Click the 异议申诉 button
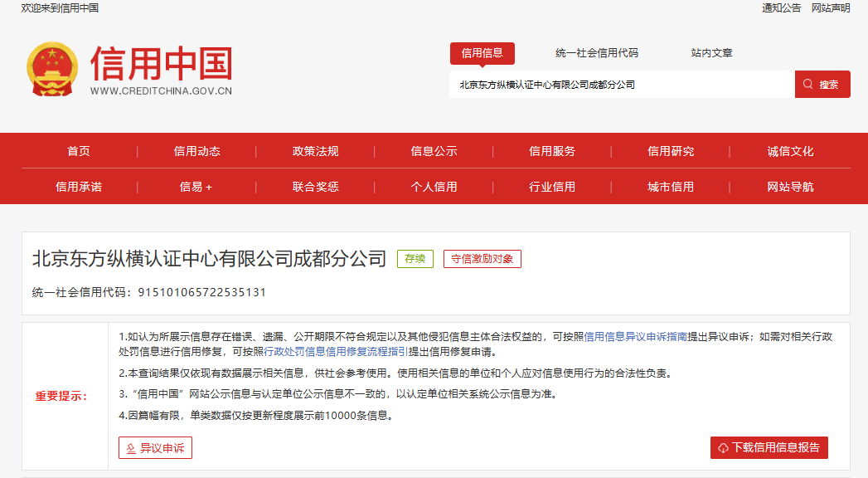 click(x=155, y=447)
